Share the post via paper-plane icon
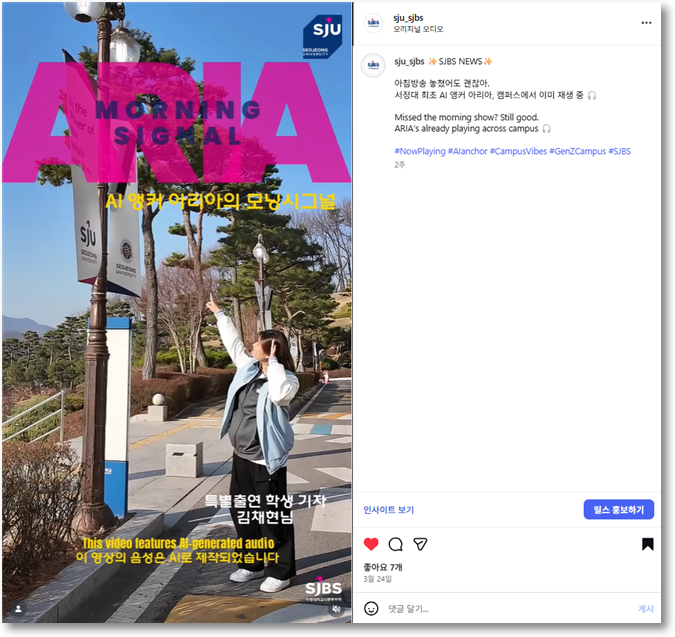This screenshot has height=637, width=675. coord(420,544)
